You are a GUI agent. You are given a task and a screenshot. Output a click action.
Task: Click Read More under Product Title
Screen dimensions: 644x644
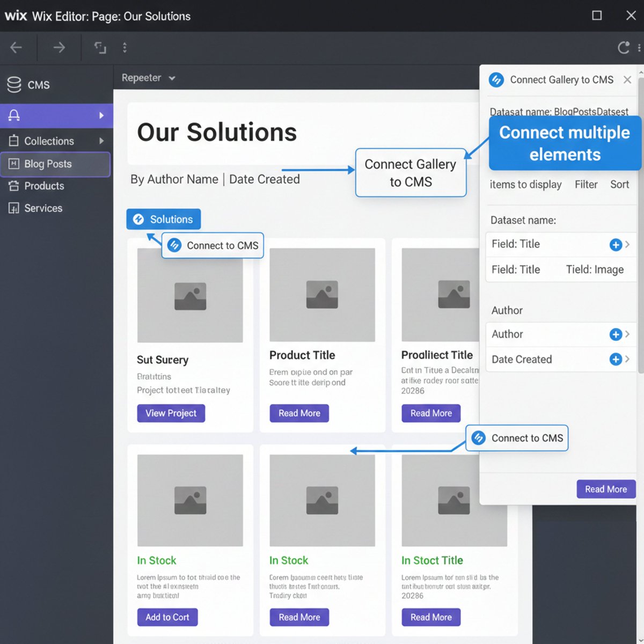click(299, 413)
